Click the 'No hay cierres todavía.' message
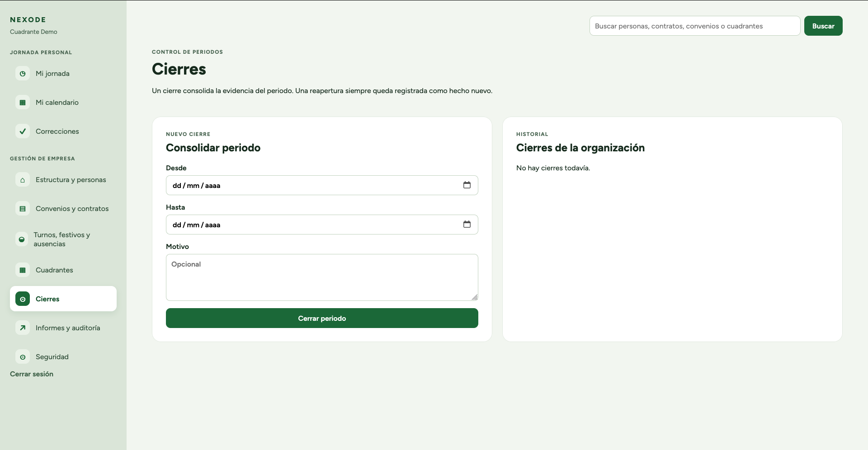Viewport: 868px width, 450px height. click(553, 168)
